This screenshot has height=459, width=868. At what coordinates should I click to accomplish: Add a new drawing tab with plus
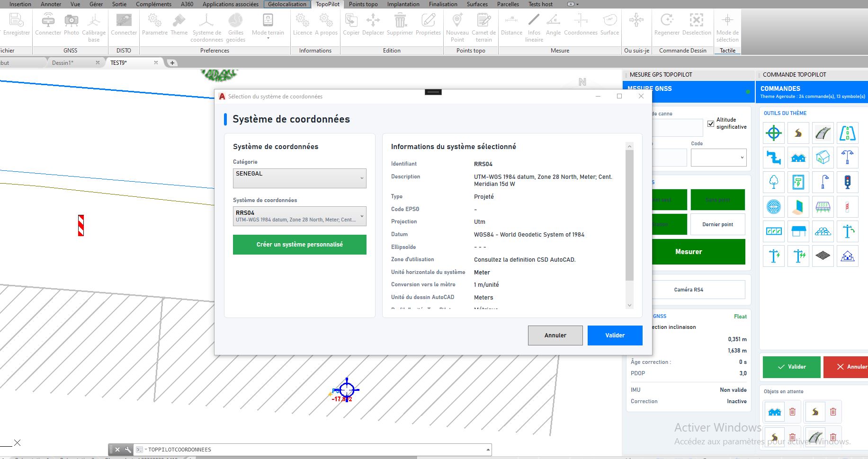tap(172, 62)
